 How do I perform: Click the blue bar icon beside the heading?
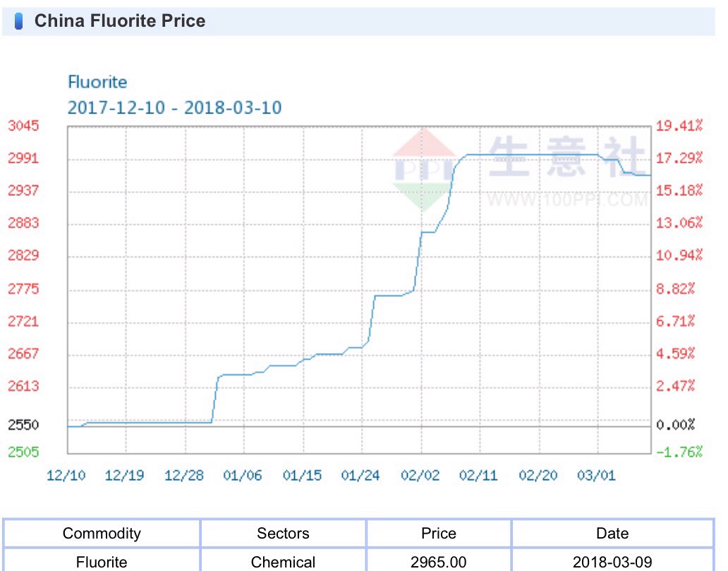(x=19, y=21)
